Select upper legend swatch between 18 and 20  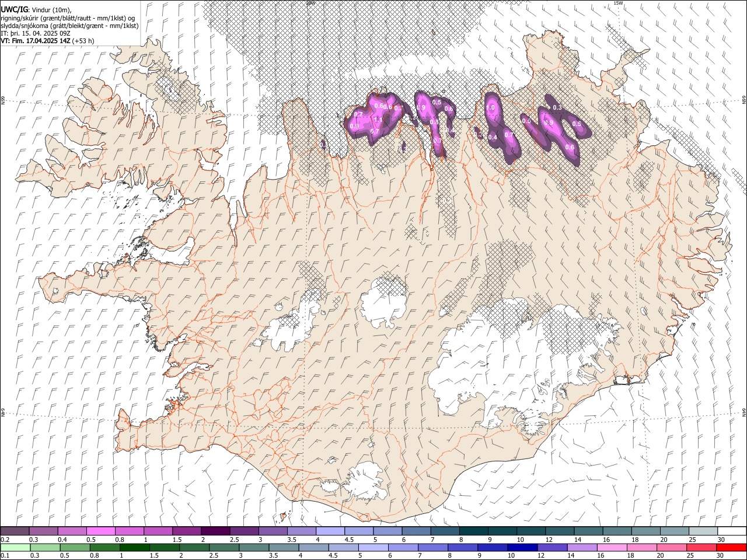pyautogui.click(x=646, y=531)
